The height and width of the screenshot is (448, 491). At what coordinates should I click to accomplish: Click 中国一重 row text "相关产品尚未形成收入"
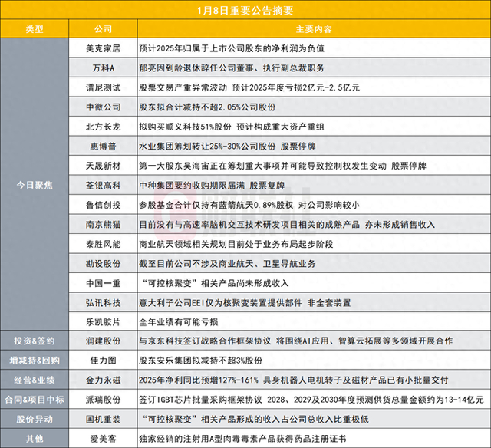point(245,283)
